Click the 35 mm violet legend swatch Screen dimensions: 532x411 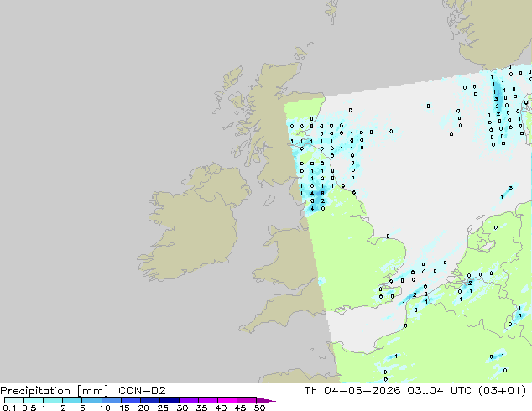[208, 400]
